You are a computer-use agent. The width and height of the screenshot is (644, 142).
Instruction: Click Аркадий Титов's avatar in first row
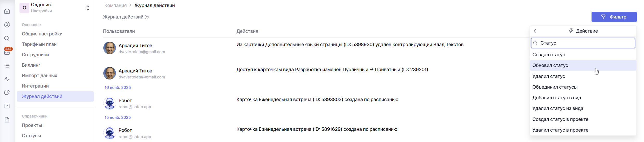(x=110, y=48)
